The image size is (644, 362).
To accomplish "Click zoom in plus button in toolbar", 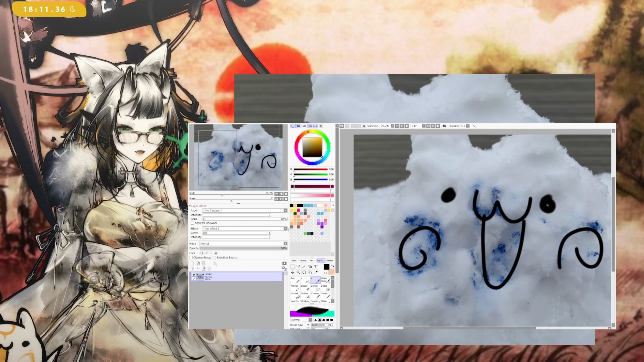I will tap(402, 126).
